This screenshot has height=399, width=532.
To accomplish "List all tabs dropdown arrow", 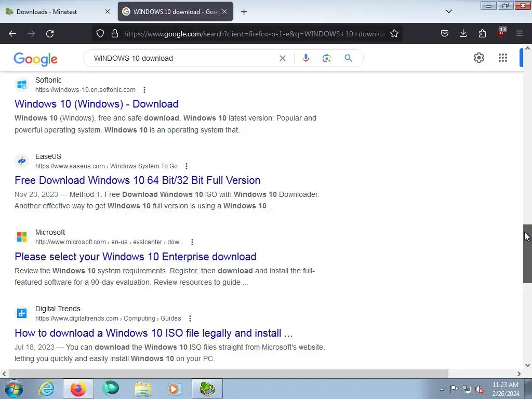I will pos(448,11).
